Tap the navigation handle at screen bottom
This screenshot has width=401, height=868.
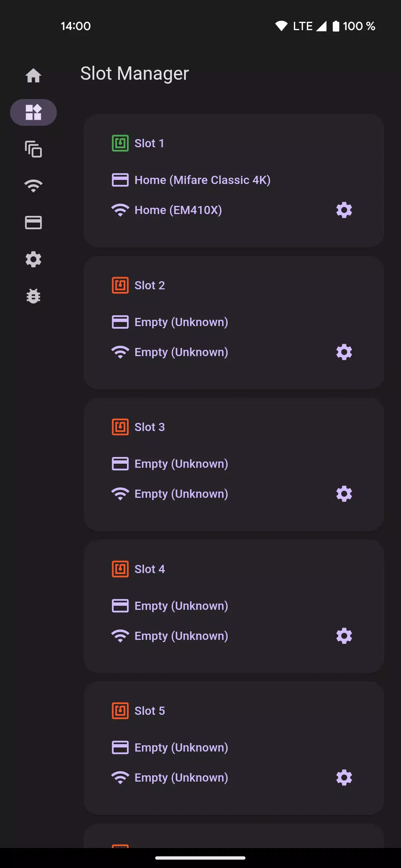coord(200,858)
